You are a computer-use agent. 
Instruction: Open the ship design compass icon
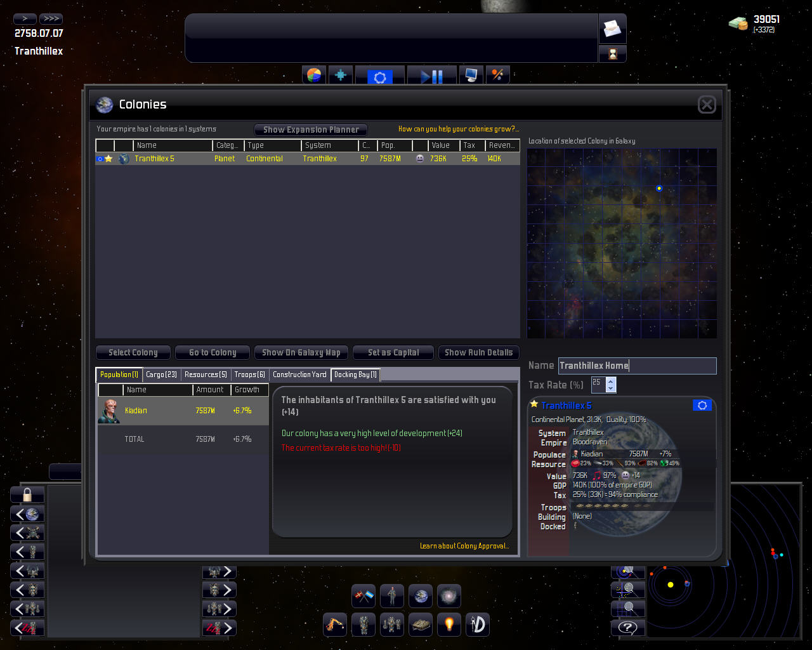(478, 624)
